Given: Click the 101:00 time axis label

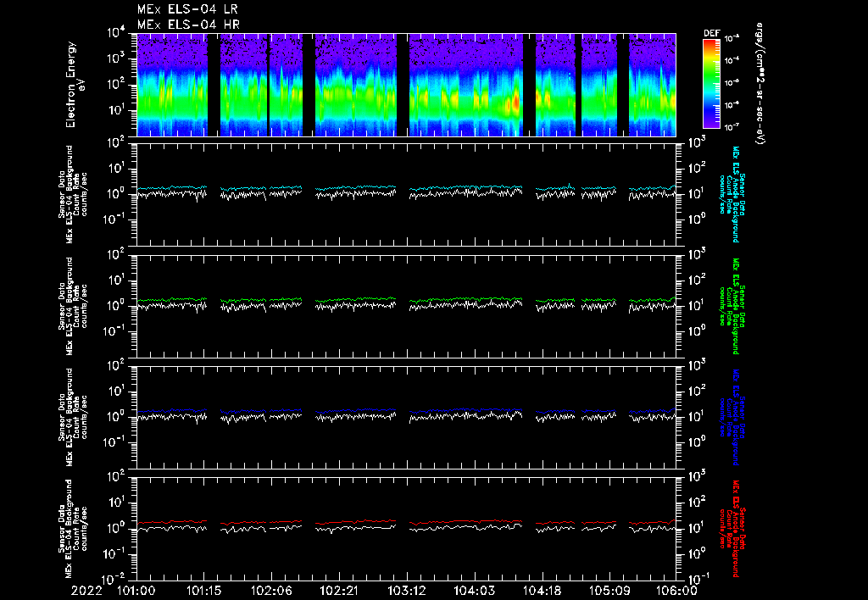Looking at the screenshot, I should 136,591.
